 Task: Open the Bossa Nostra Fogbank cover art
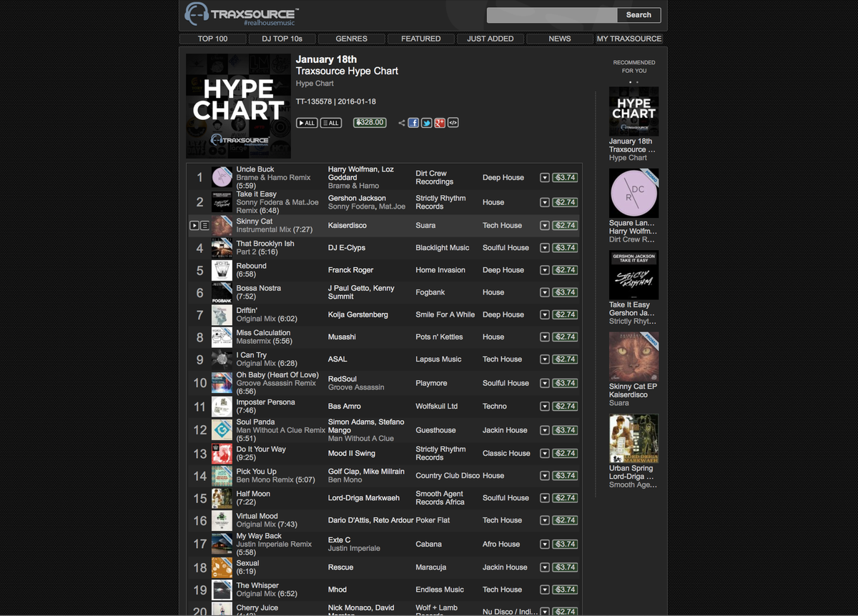(222, 292)
